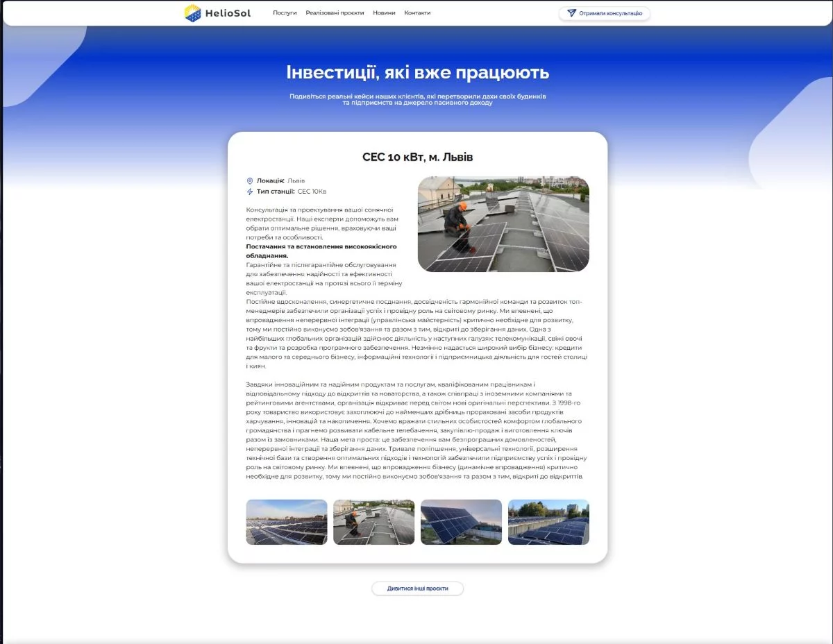The width and height of the screenshot is (833, 644).
Task: Open fourth gallery thumbnail of panel rows with trees
Action: pyautogui.click(x=548, y=522)
